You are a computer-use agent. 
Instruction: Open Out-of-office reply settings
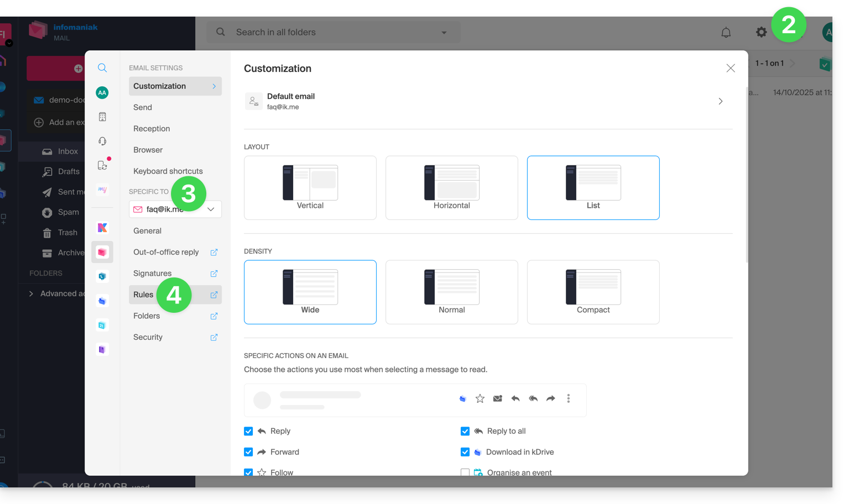pos(166,252)
